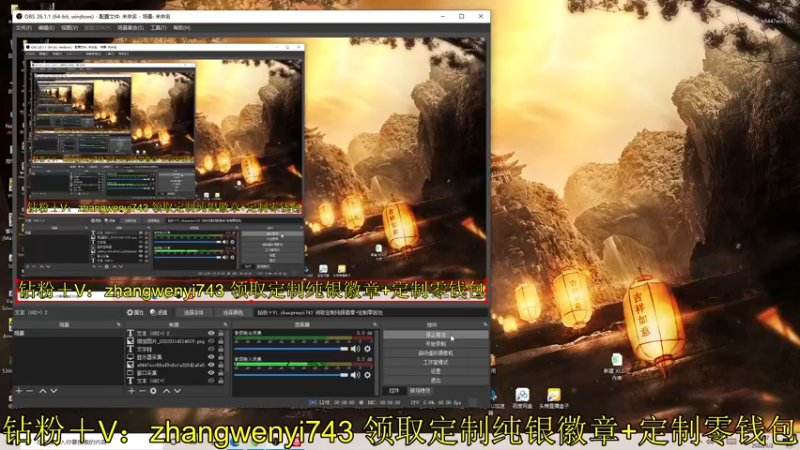
Task: Add a new scene with the plus icon
Action: (x=19, y=391)
